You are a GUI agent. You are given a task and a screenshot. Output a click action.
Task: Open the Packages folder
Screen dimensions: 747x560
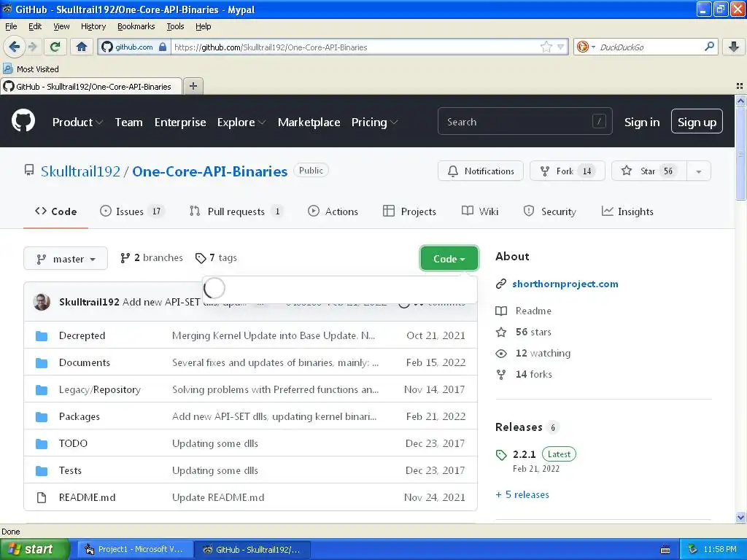pos(79,416)
